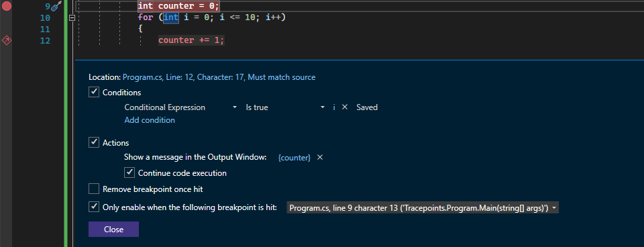Screen dimensions: 644x247
Task: Clear the {counter} message with its X
Action: pyautogui.click(x=320, y=158)
